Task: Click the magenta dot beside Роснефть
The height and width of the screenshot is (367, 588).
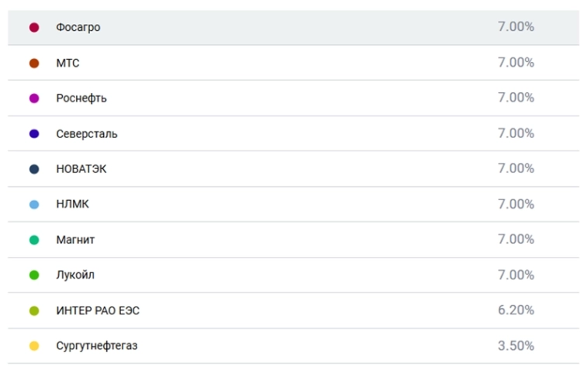Action: pyautogui.click(x=34, y=99)
